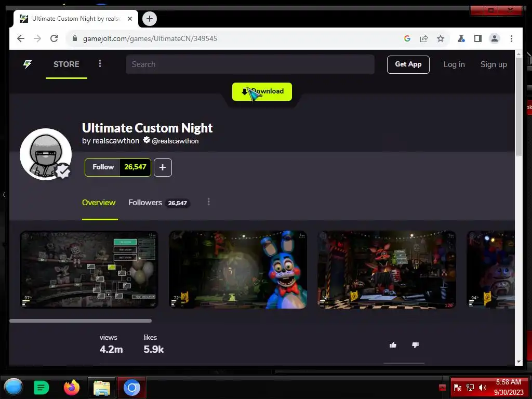
Task: Click the taskbar clock showing 5:58 AM
Action: (x=509, y=387)
